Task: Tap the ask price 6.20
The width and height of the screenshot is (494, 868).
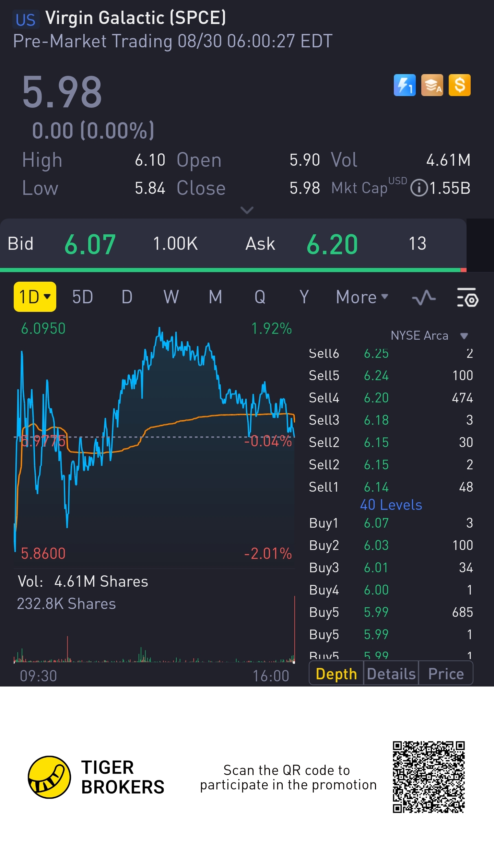Action: tap(332, 244)
